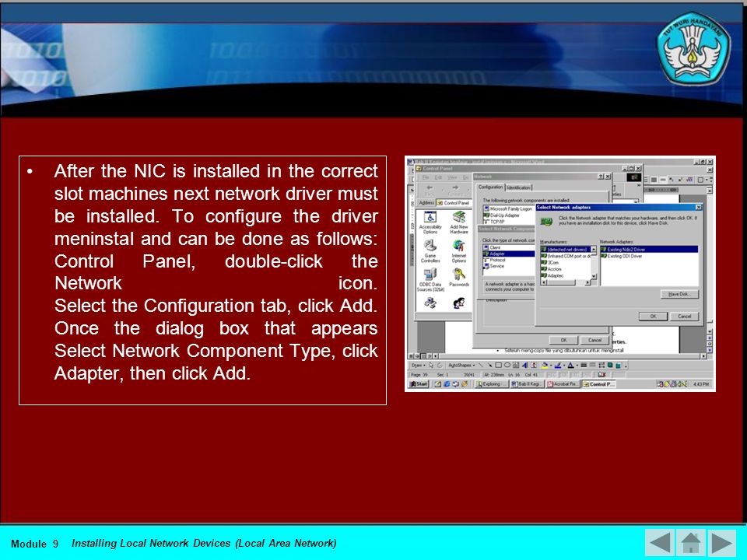747x560 pixels.
Task: Close the Select Network adapters dialog
Action: pos(698,207)
